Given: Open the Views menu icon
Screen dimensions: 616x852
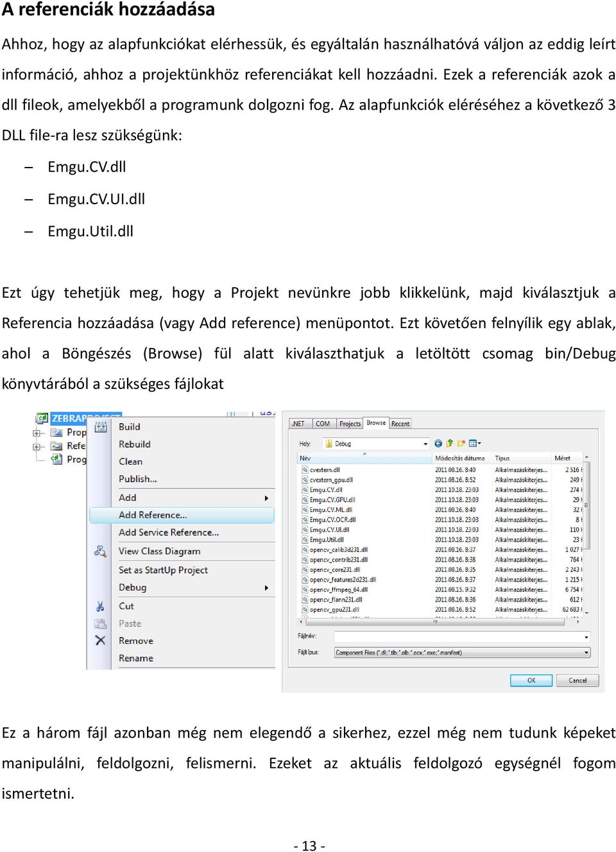Looking at the screenshot, I should pyautogui.click(x=474, y=444).
